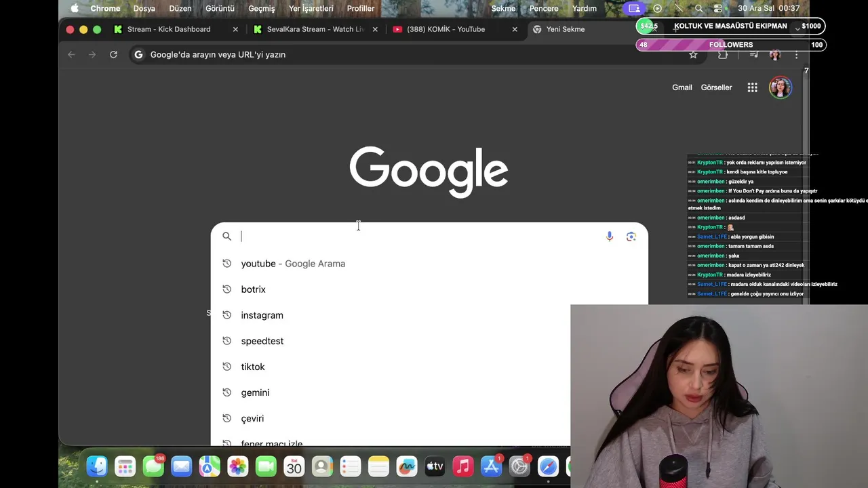Open the Profiller menu
The width and height of the screenshot is (868, 488).
point(361,8)
